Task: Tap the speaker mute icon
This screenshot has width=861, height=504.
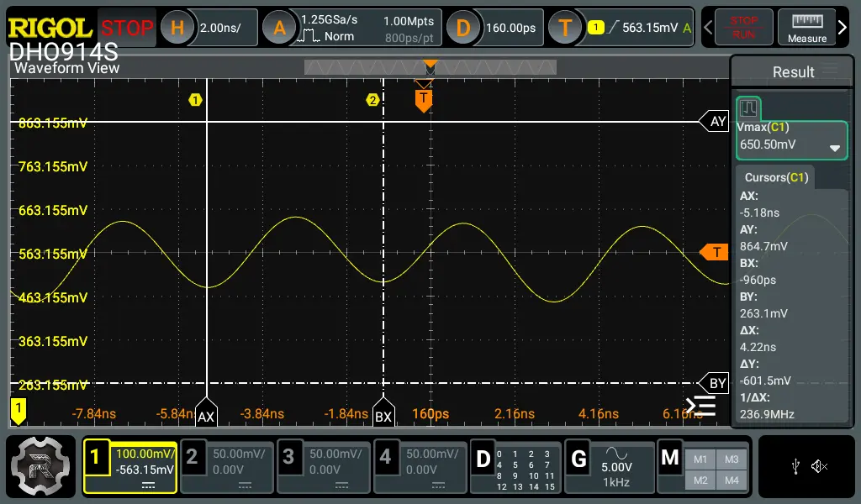Action: pos(819,467)
